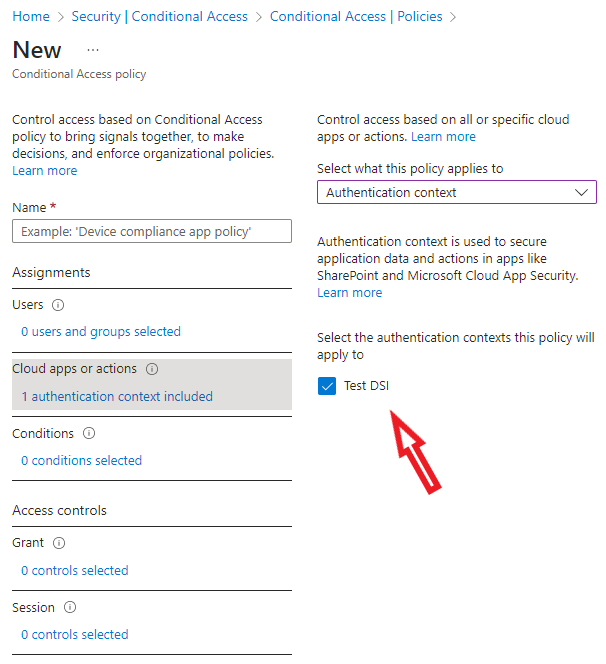Screen dimensions: 606x664
Task: Uncheck the Test DSI authentication context
Action: click(x=327, y=386)
